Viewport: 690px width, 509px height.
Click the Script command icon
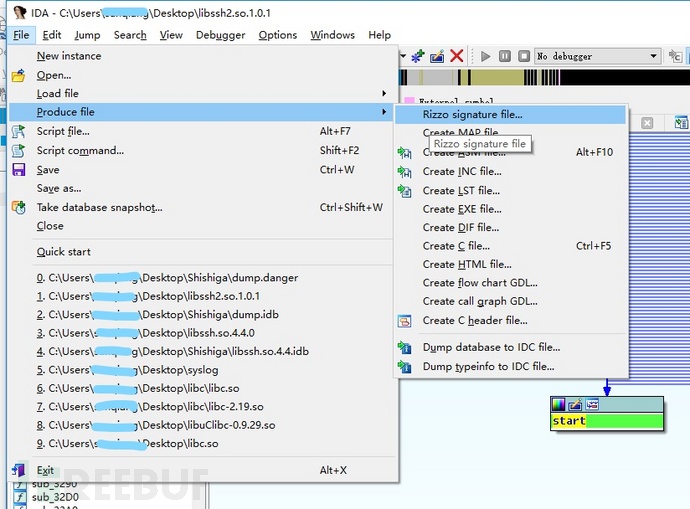[18, 150]
